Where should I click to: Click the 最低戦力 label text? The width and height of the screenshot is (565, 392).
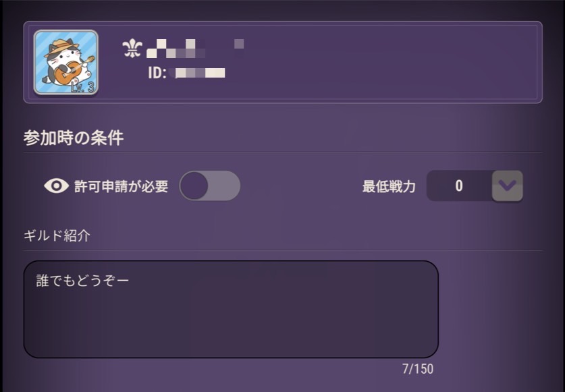click(x=389, y=187)
